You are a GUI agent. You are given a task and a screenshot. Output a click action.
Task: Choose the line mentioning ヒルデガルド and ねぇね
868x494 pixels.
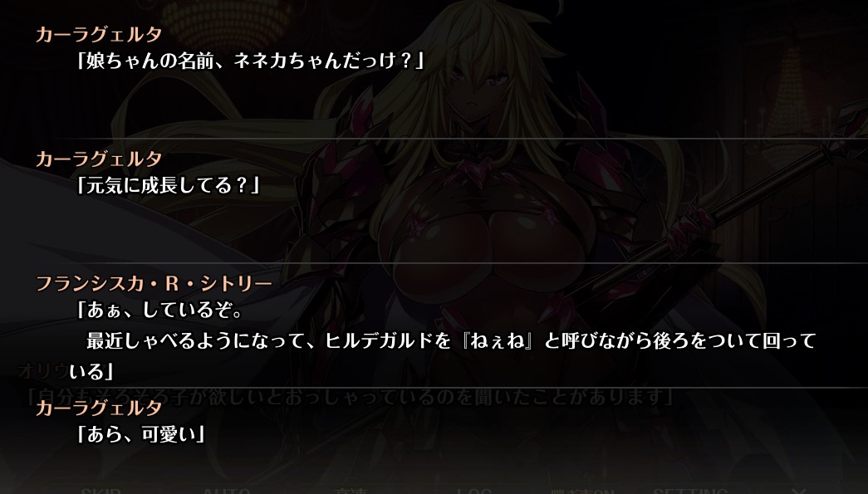pyautogui.click(x=451, y=340)
